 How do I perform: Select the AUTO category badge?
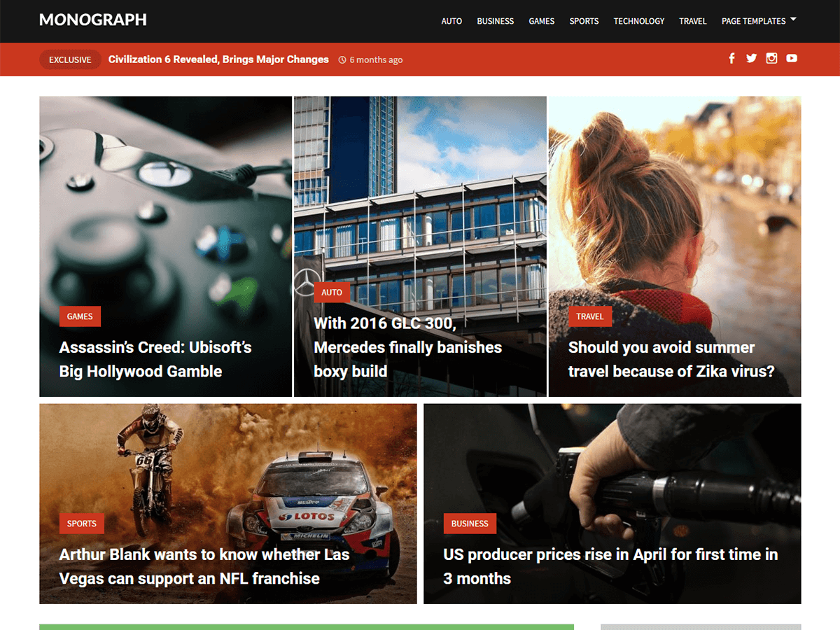[x=332, y=293]
